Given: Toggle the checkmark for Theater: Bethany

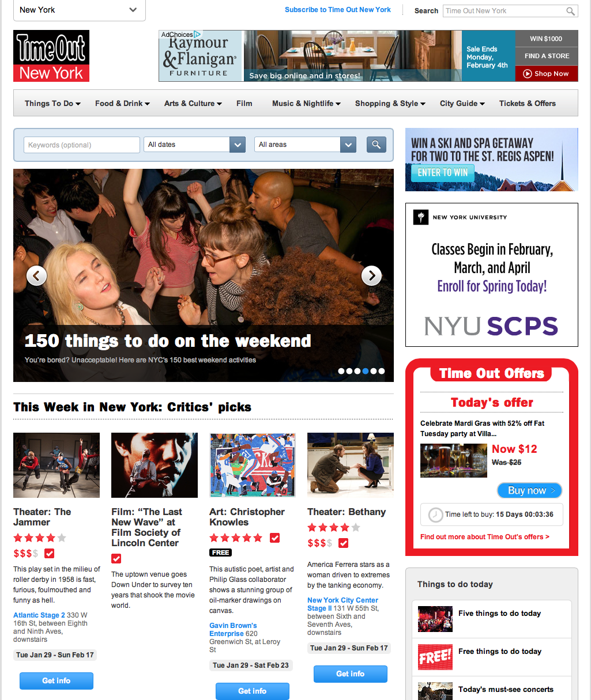Looking at the screenshot, I should [343, 543].
